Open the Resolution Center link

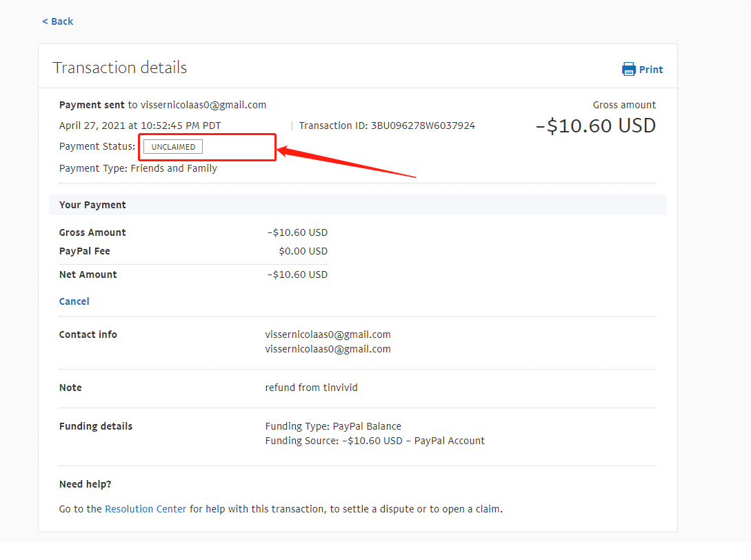[x=146, y=509]
